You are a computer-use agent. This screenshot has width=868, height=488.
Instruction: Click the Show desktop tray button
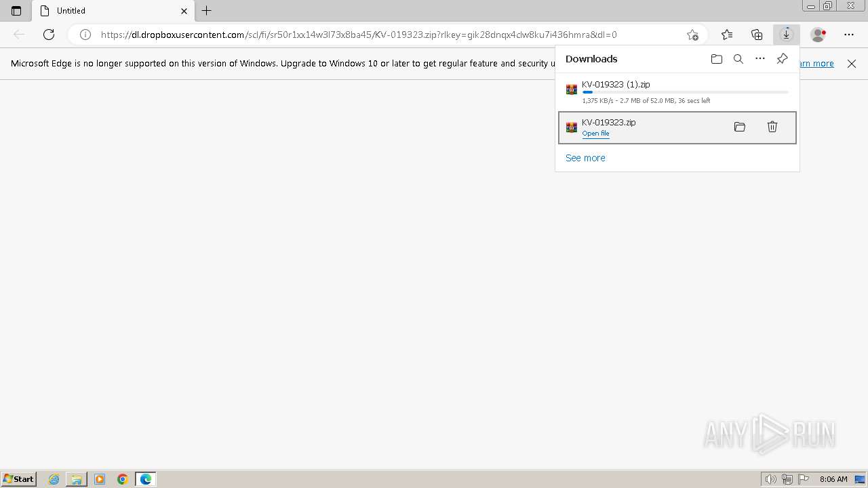pyautogui.click(x=860, y=479)
